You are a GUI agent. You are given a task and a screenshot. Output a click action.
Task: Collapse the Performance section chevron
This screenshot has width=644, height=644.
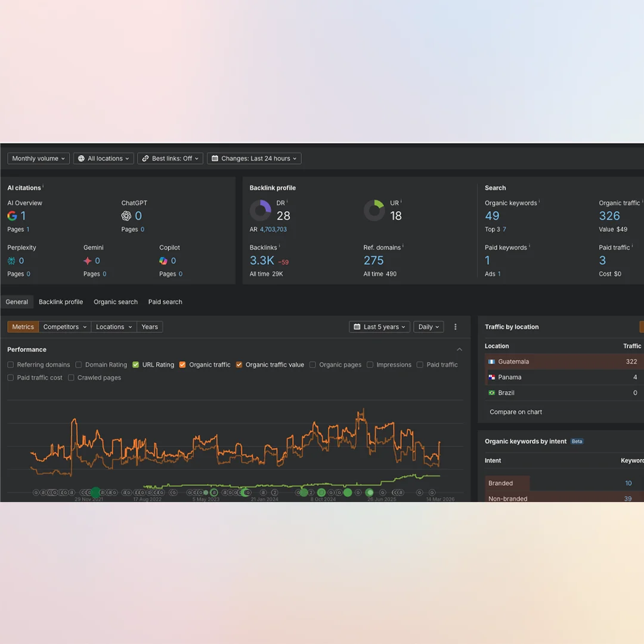459,349
